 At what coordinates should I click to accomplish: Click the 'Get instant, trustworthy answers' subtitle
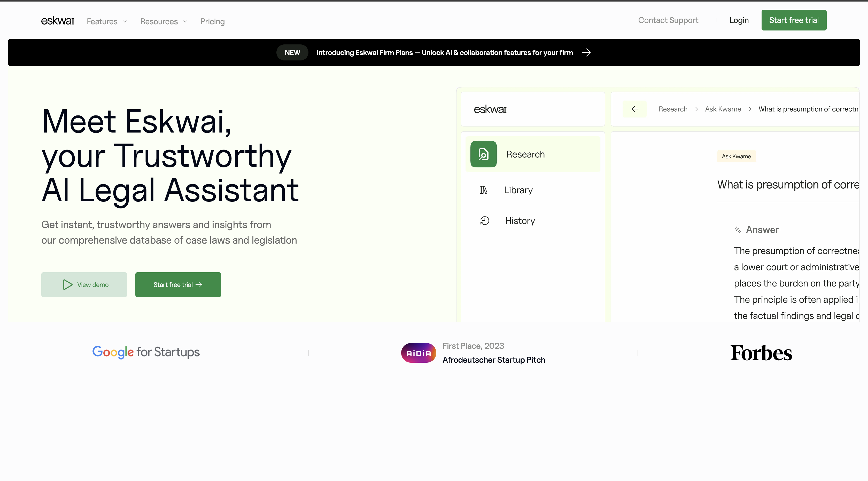pos(169,232)
